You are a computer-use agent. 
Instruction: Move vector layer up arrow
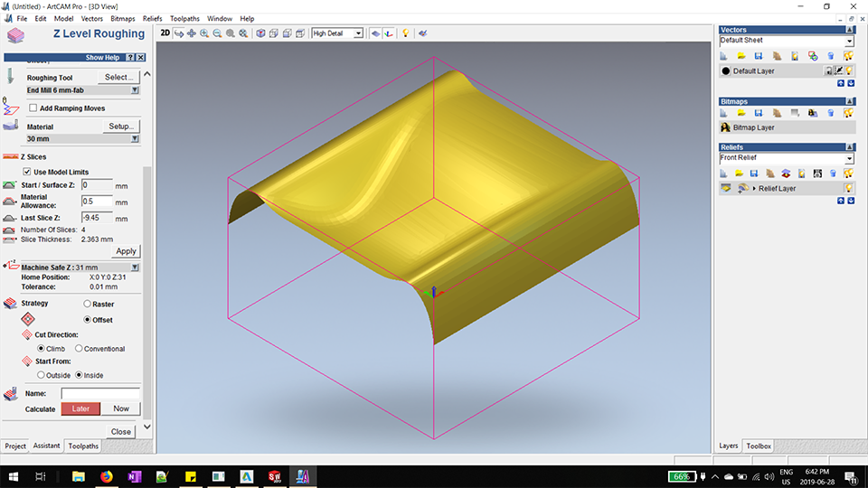click(x=841, y=83)
